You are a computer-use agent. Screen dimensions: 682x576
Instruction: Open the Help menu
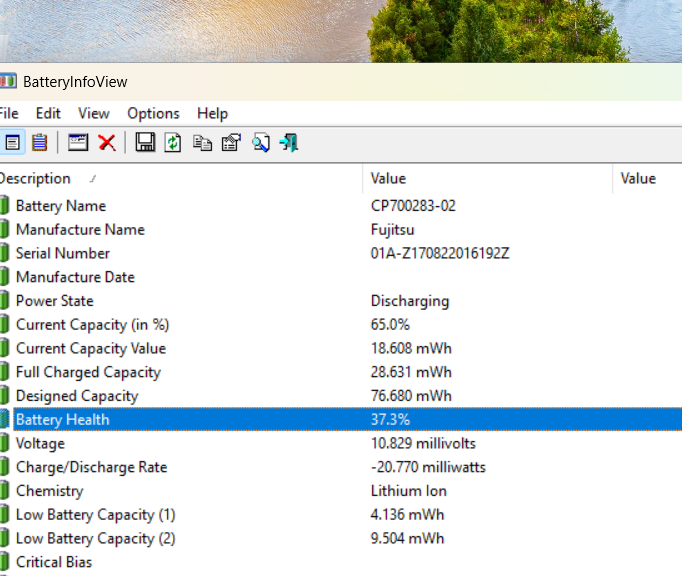[212, 114]
